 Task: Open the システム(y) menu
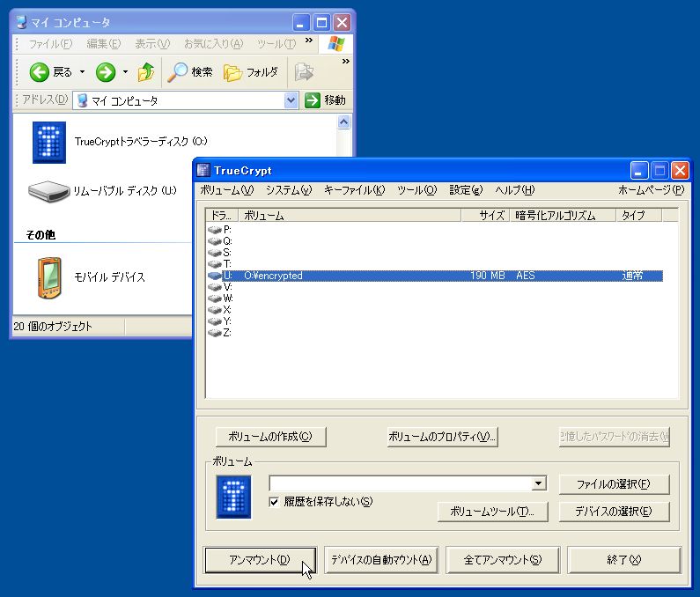click(290, 190)
